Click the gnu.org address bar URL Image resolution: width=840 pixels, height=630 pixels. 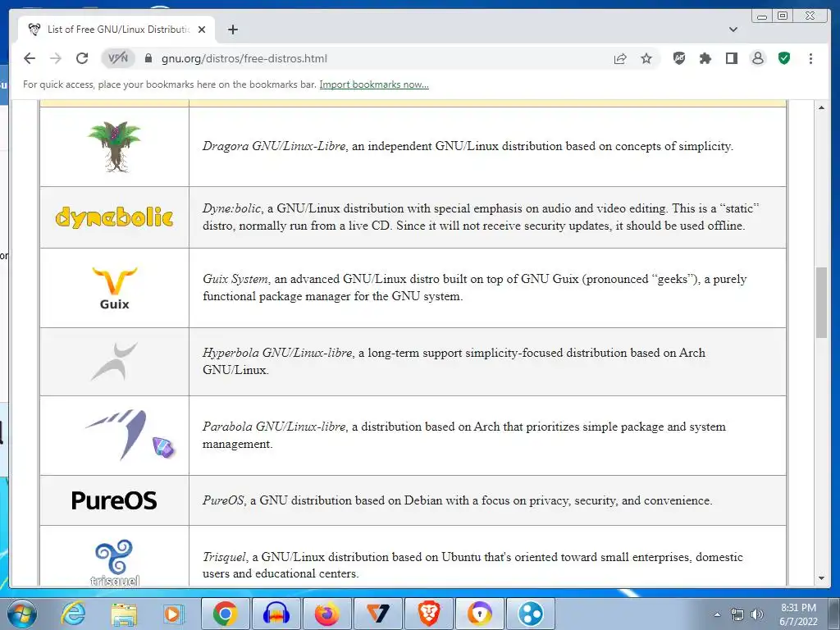coord(244,58)
